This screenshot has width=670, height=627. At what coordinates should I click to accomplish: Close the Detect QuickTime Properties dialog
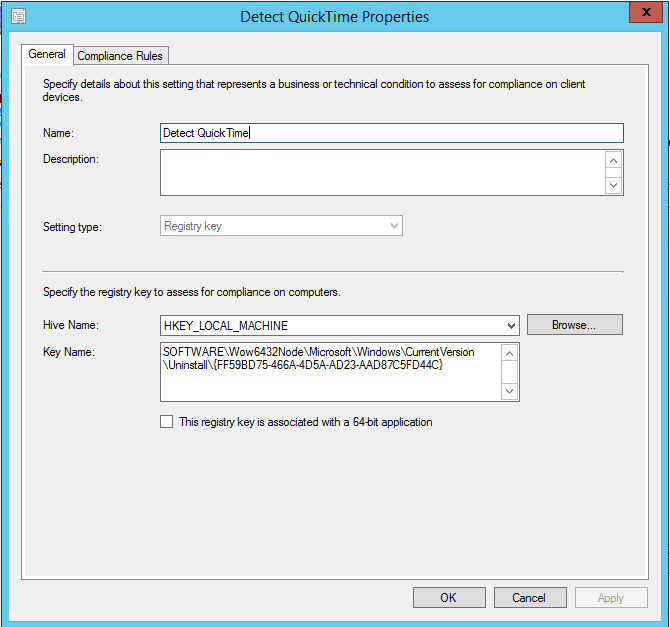point(646,12)
